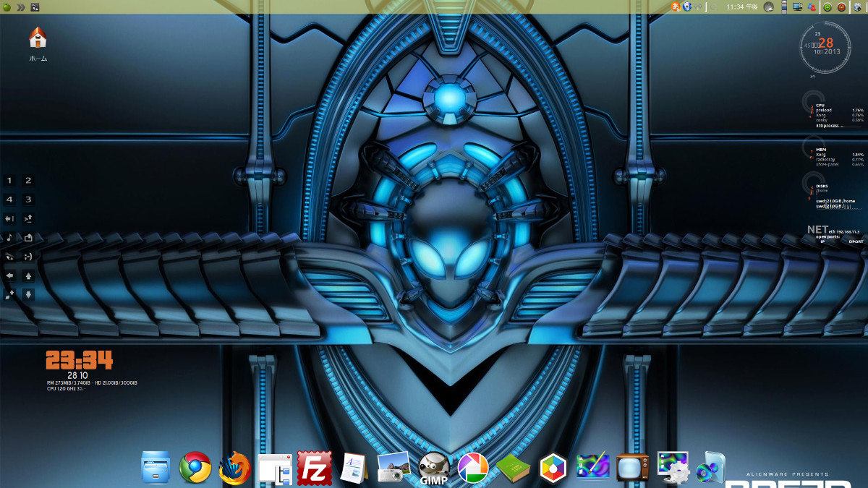Click the up arrow widget button

(28, 275)
